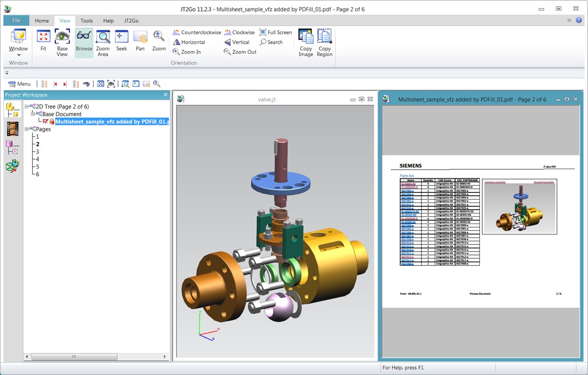Screen dimensions: 588x375
Task: Collapse the Pages node in the 2D Tree
Action: tap(28, 129)
